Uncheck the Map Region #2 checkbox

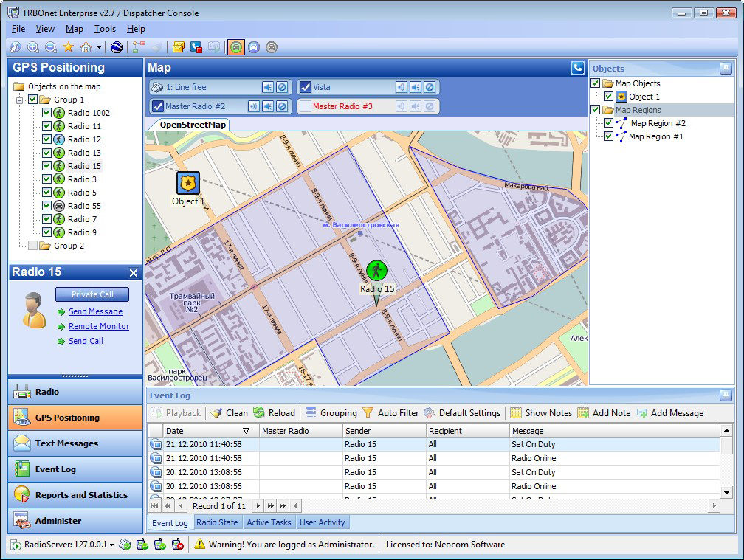click(x=608, y=123)
